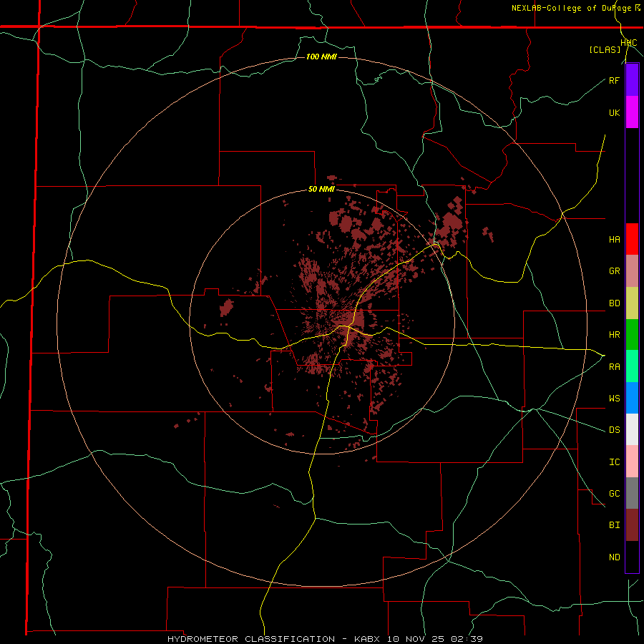The height and width of the screenshot is (644, 644).
Task: Click the GR legend label
Action: point(614,271)
